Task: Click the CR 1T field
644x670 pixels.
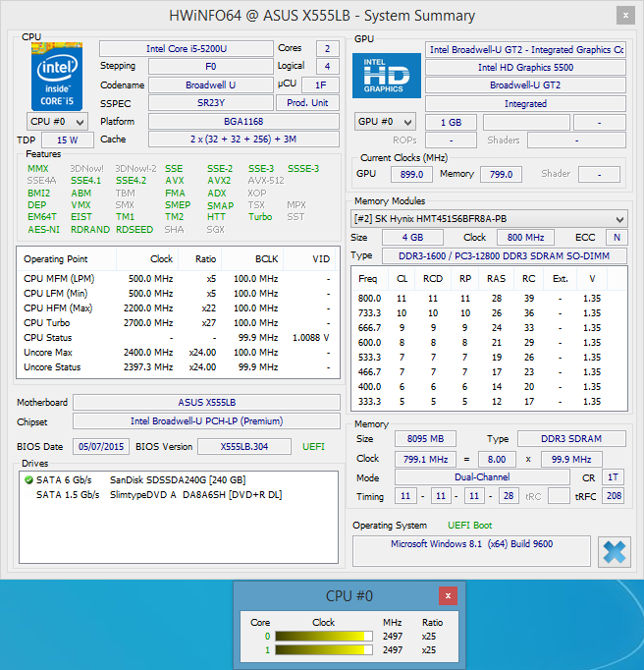Action: 613,477
